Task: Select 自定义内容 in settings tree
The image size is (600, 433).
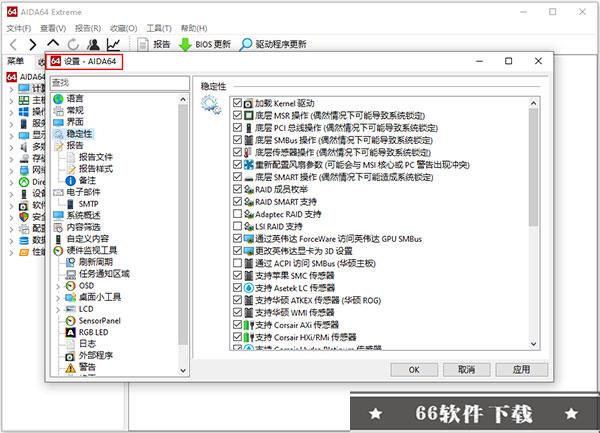Action: (88, 239)
